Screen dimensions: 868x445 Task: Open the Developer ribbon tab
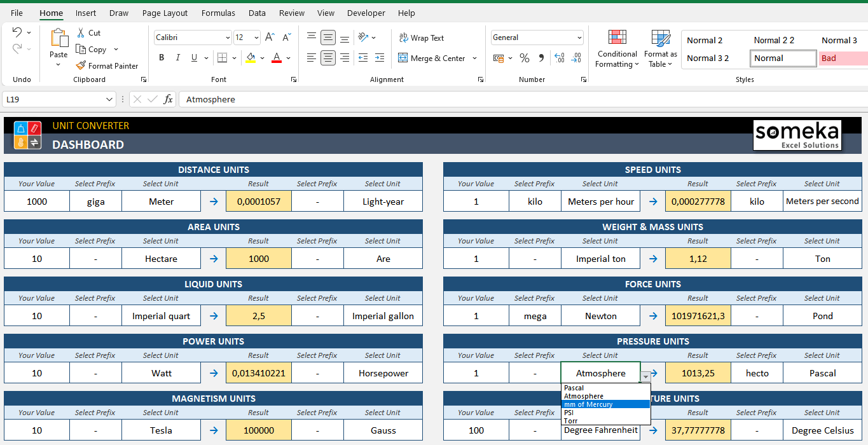coord(366,13)
